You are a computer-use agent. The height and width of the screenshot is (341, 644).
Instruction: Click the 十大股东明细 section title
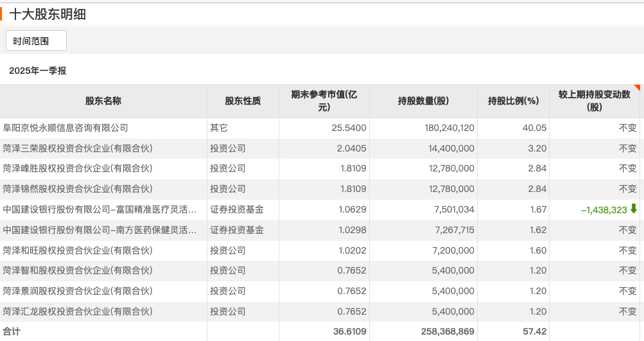tap(48, 14)
